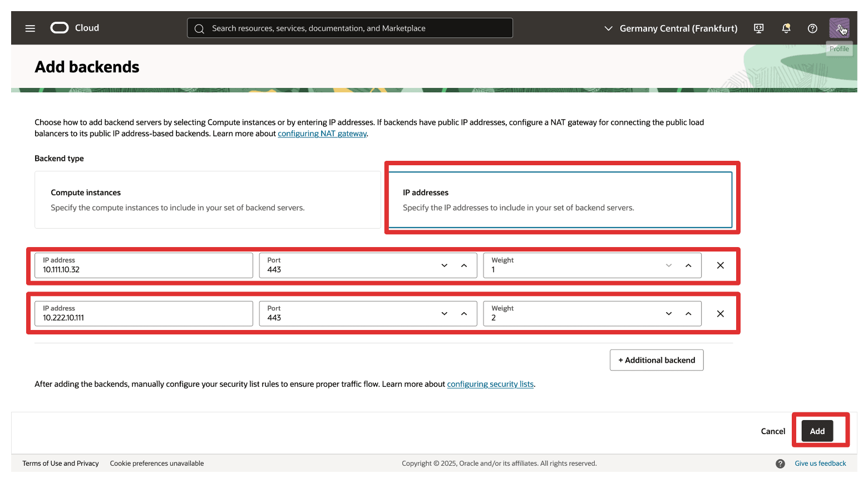This screenshot has height=483, width=868.
Task: Open the help question mark menu
Action: click(x=812, y=28)
